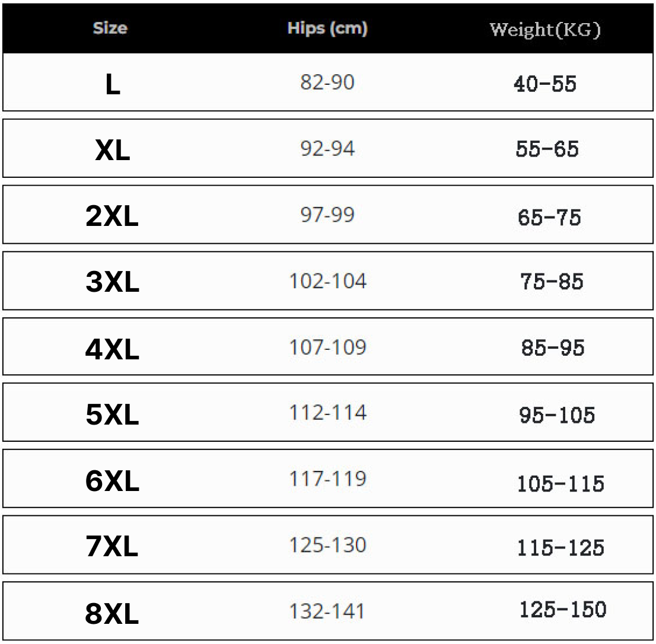Select the 8XL size label
Image resolution: width=656 pixels, height=644 pixels.
click(x=112, y=614)
